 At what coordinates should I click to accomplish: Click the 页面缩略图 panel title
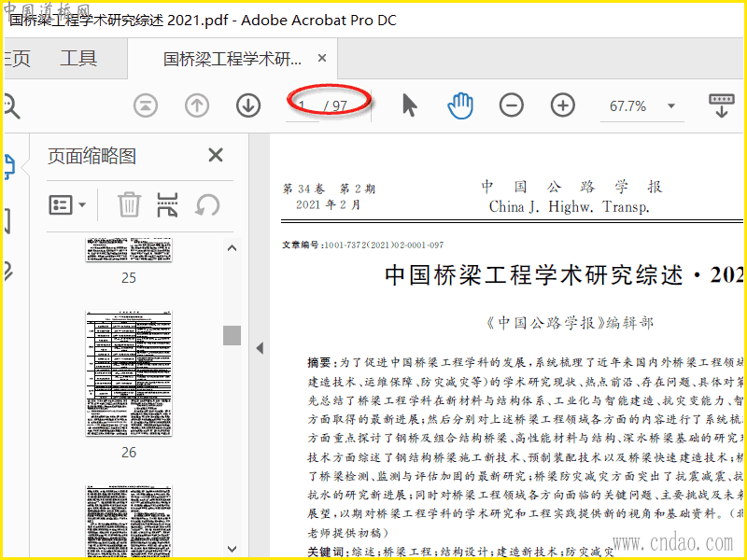92,156
